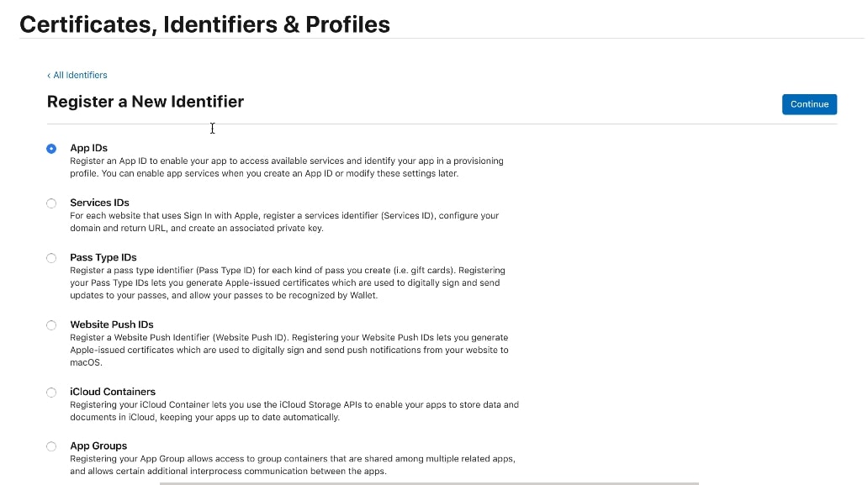The height and width of the screenshot is (485, 868).
Task: Click the horizontal scrollbar at page bottom
Action: (429, 483)
